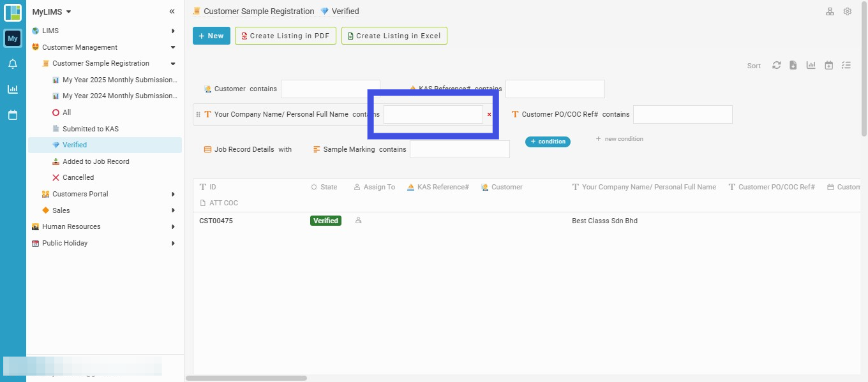Click Customer Sample Registration breadcrumb title

[x=258, y=11]
